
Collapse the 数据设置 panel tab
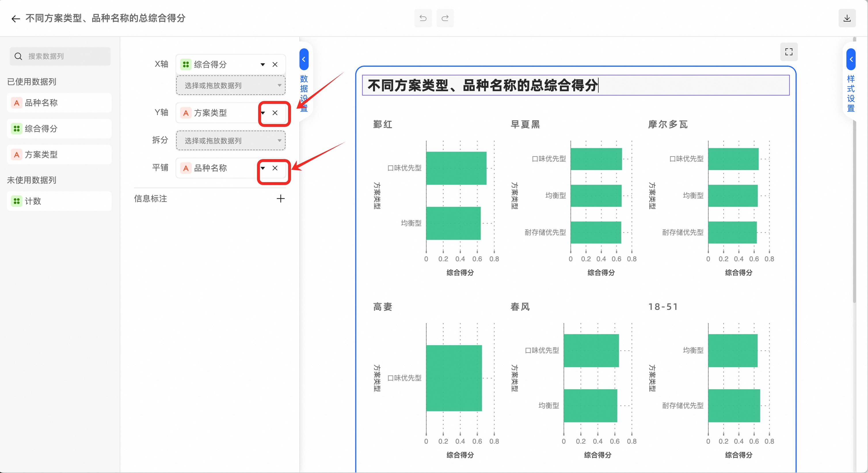304,60
